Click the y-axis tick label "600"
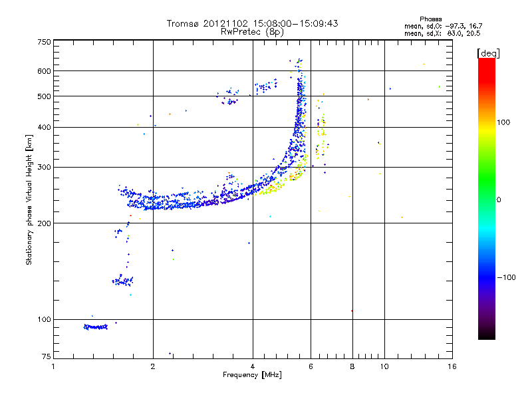The width and height of the screenshot is (532, 399). tap(44, 71)
